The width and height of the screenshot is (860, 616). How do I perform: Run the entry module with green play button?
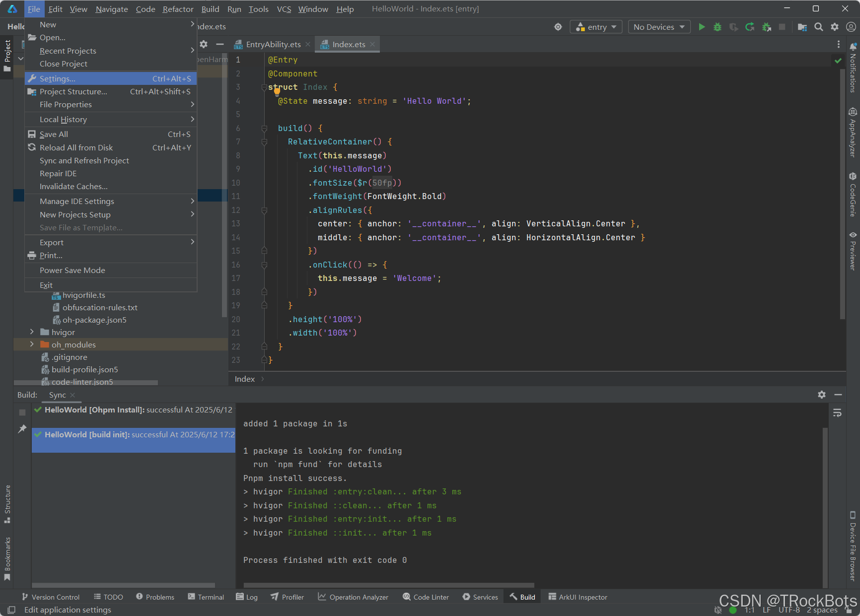pos(702,27)
